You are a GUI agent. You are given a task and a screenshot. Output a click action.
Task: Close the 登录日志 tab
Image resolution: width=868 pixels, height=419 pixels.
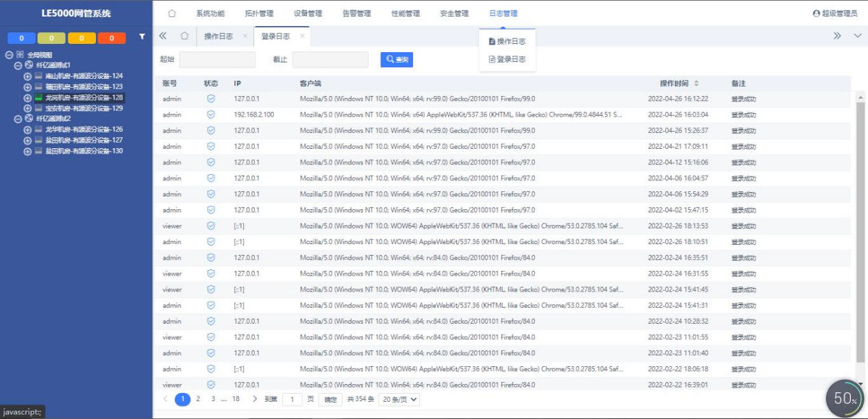[x=302, y=36]
